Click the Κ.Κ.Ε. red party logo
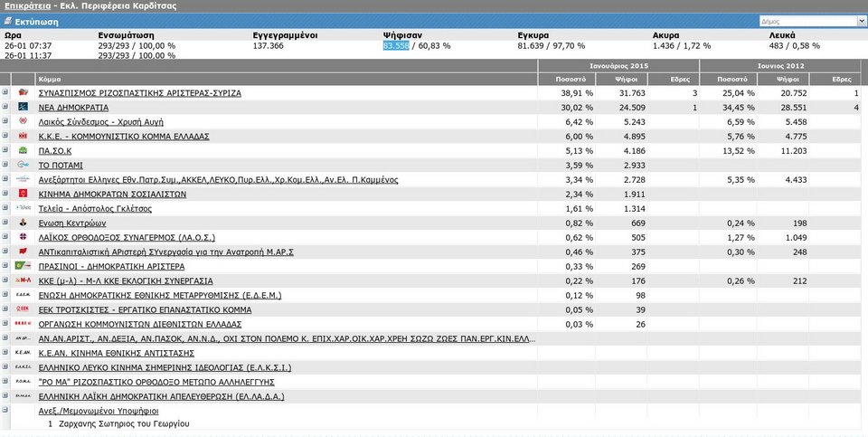Image resolution: width=868 pixels, height=437 pixels. pos(24,137)
